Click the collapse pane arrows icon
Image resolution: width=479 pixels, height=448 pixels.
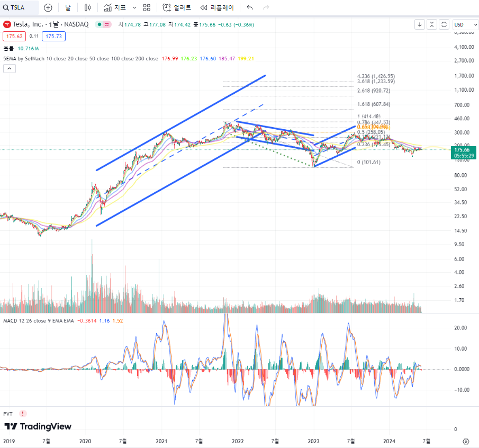pos(432,24)
